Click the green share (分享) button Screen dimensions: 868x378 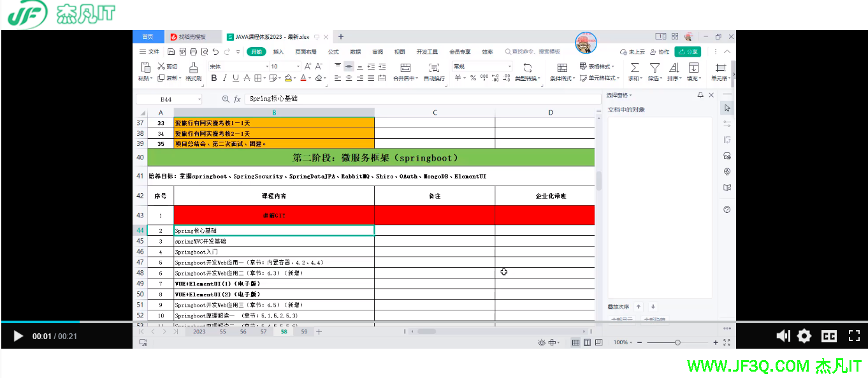pos(688,52)
